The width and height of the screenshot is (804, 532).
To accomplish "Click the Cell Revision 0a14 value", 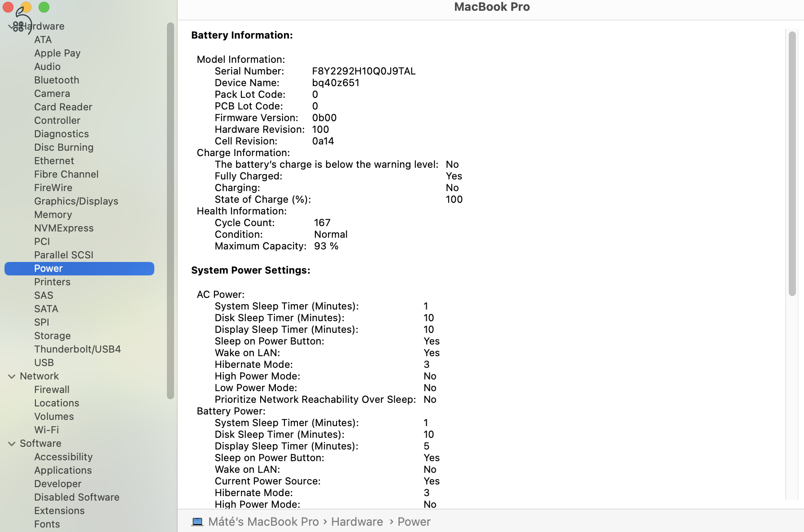I will (323, 141).
